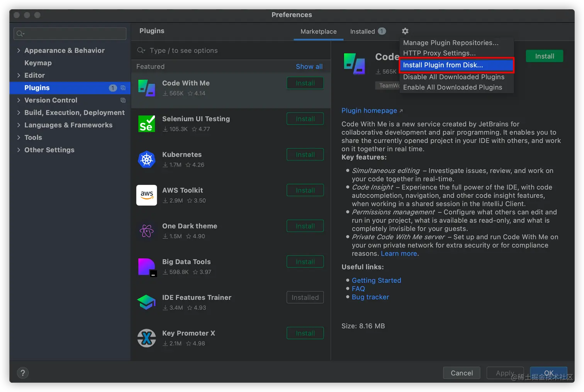The width and height of the screenshot is (584, 392).
Task: Click the Apply button
Action: 505,373
